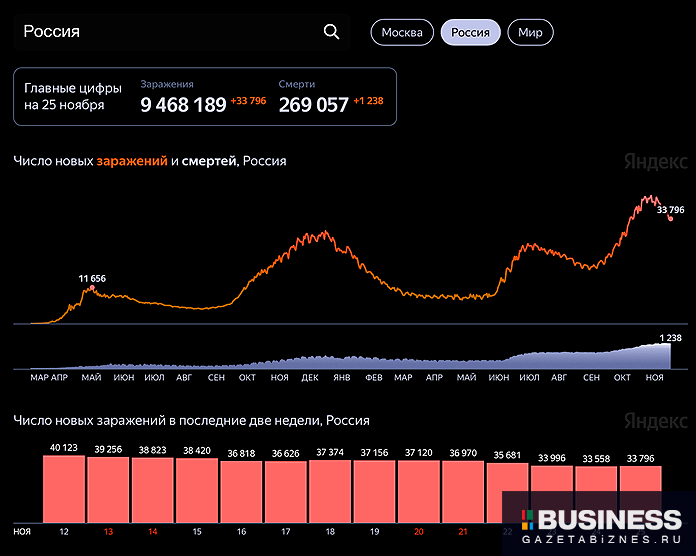Click the 1 238 deaths chart endpoint

click(x=668, y=344)
